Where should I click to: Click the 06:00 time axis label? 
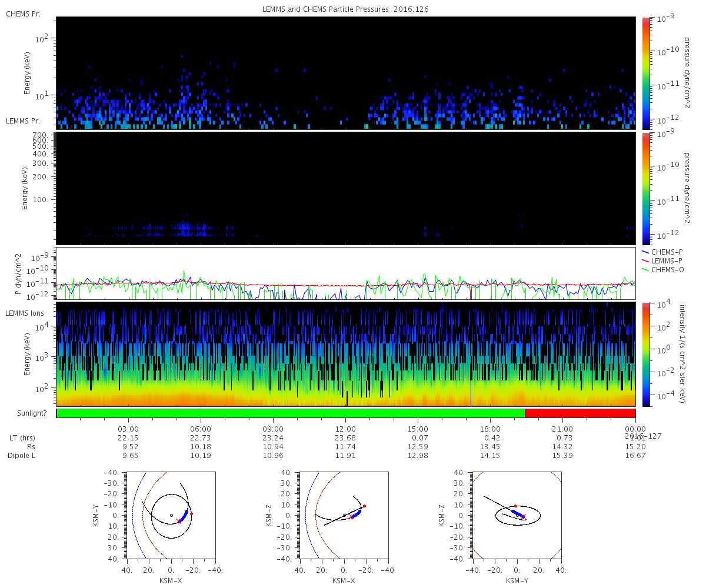point(201,429)
